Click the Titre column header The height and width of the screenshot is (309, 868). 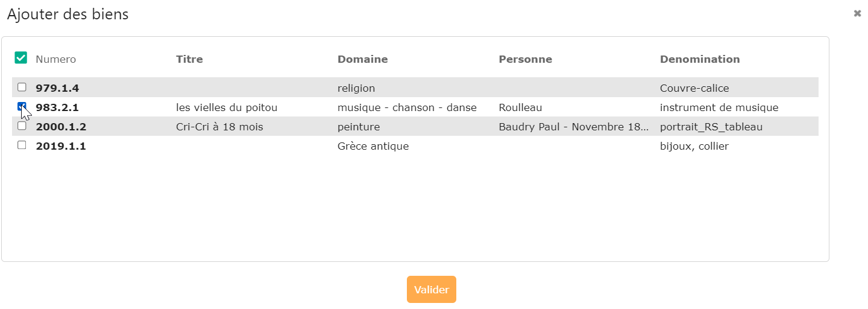click(x=189, y=59)
